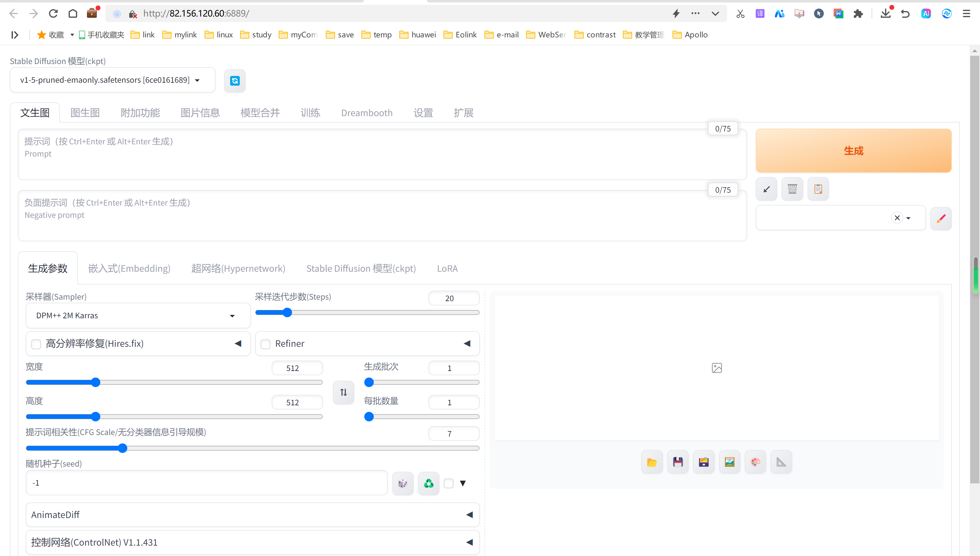The image size is (980, 556).
Task: Swap width and height with arrows button
Action: [x=343, y=392]
